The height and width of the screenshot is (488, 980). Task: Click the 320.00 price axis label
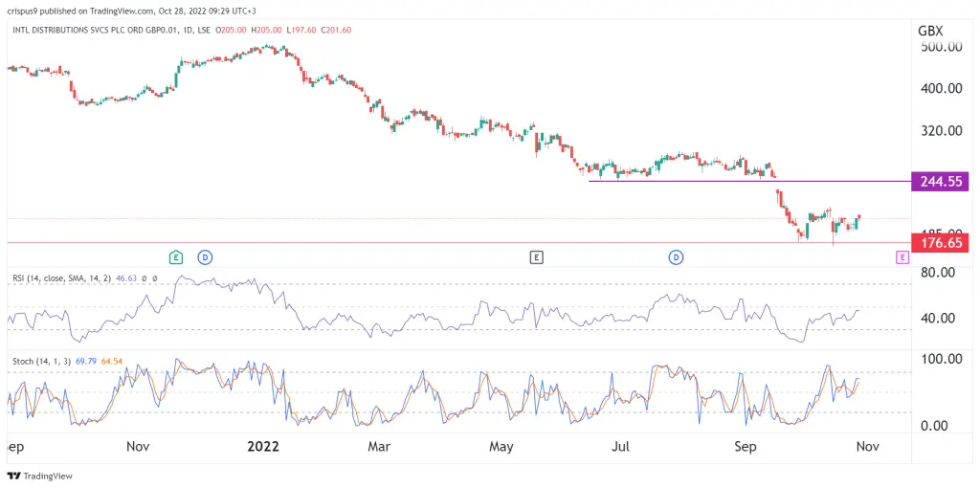(941, 131)
